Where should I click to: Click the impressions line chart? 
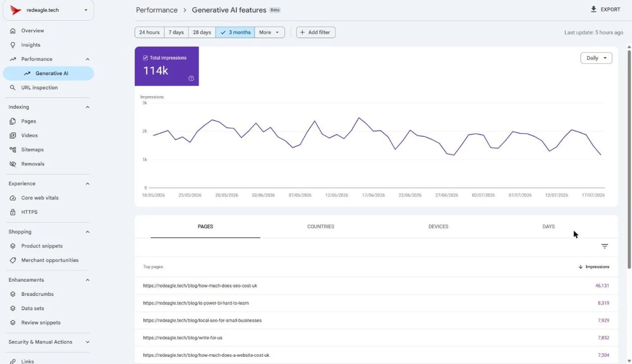[377, 145]
